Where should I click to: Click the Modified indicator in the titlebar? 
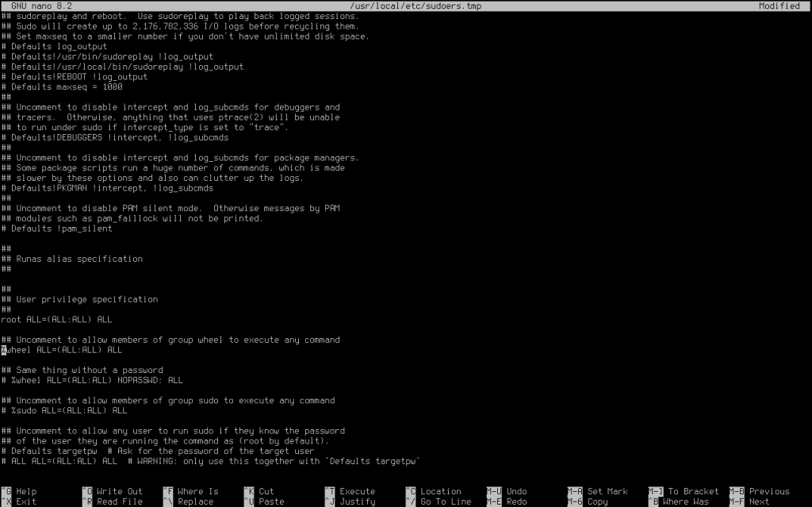point(778,5)
